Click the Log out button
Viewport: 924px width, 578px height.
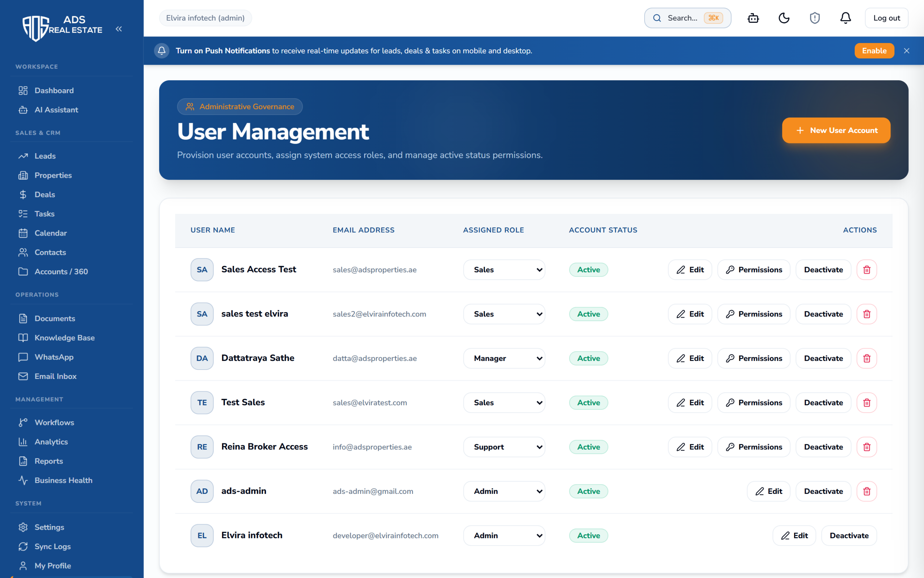click(x=886, y=18)
